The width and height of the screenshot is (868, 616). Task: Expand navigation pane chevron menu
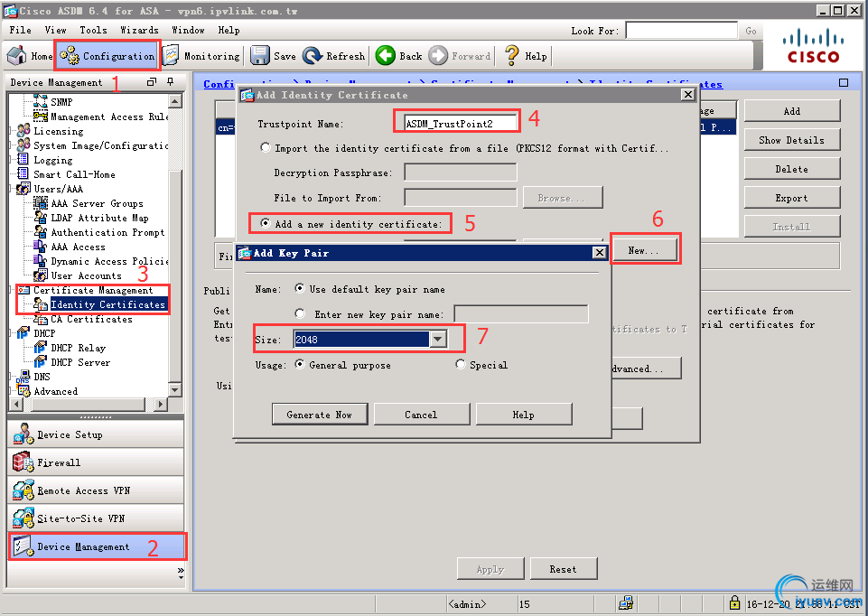point(181,573)
